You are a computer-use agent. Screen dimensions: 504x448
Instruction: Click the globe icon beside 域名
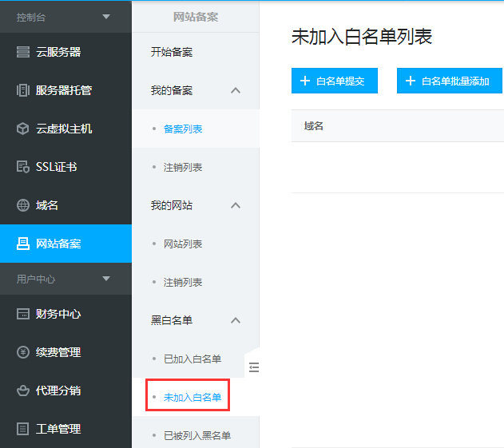pos(23,205)
